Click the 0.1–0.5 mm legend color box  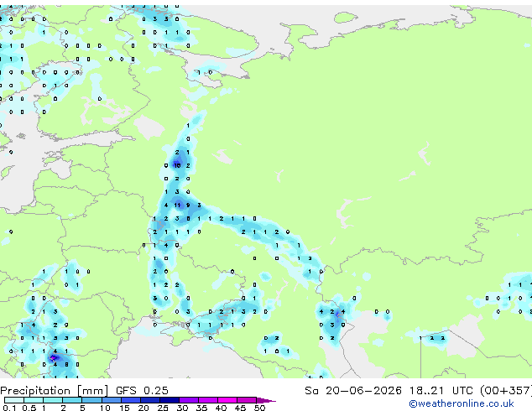point(14,400)
